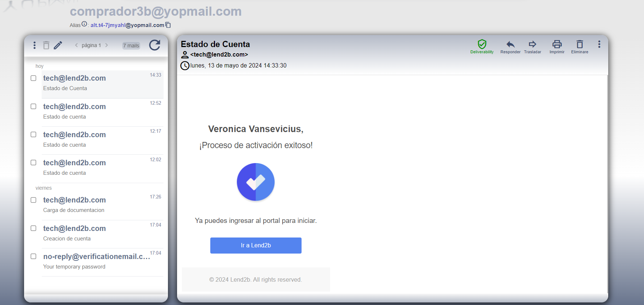
Task: Copy alias address with clipboard icon
Action: coord(168,25)
